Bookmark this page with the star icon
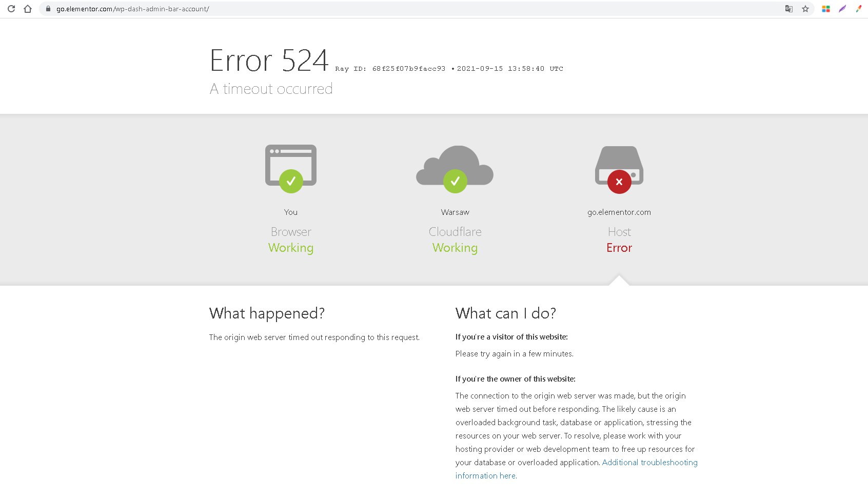868x498 pixels. click(x=805, y=9)
